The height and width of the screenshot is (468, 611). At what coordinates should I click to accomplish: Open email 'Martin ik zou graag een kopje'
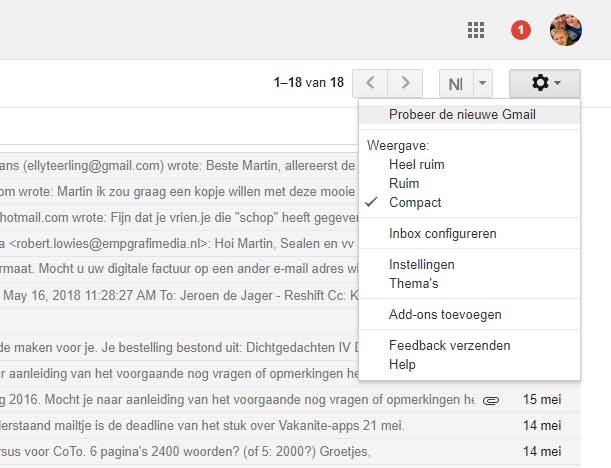(x=179, y=192)
